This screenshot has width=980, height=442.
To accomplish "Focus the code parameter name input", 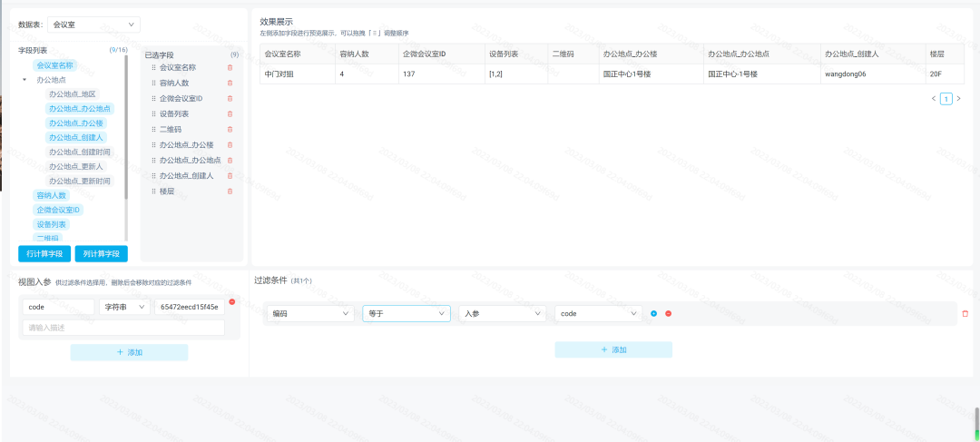I will pyautogui.click(x=59, y=307).
